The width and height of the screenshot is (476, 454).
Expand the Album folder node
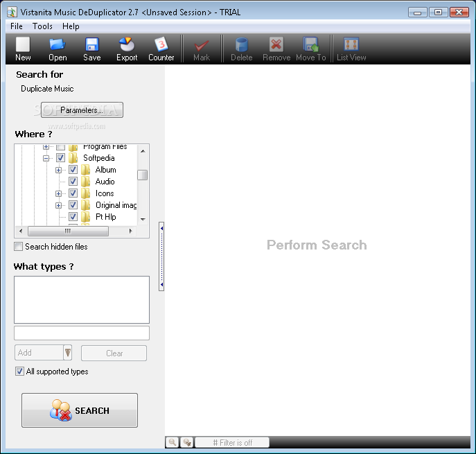58,170
